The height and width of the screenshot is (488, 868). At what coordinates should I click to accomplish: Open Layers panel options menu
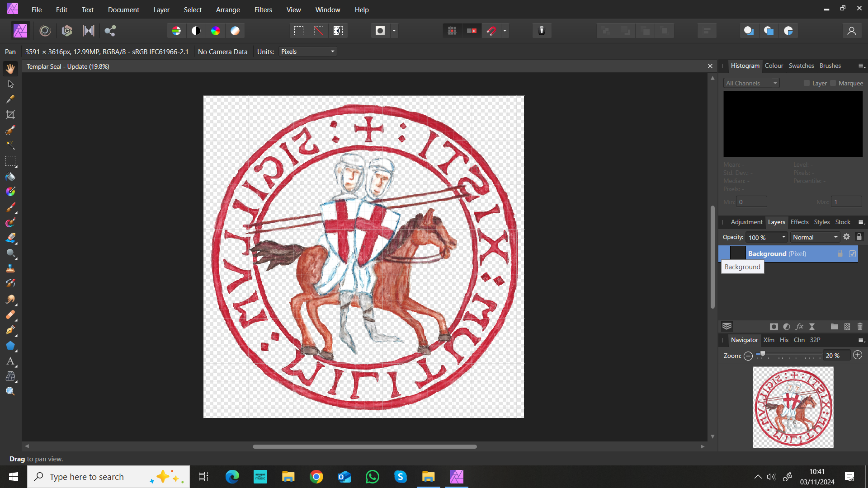pyautogui.click(x=862, y=222)
